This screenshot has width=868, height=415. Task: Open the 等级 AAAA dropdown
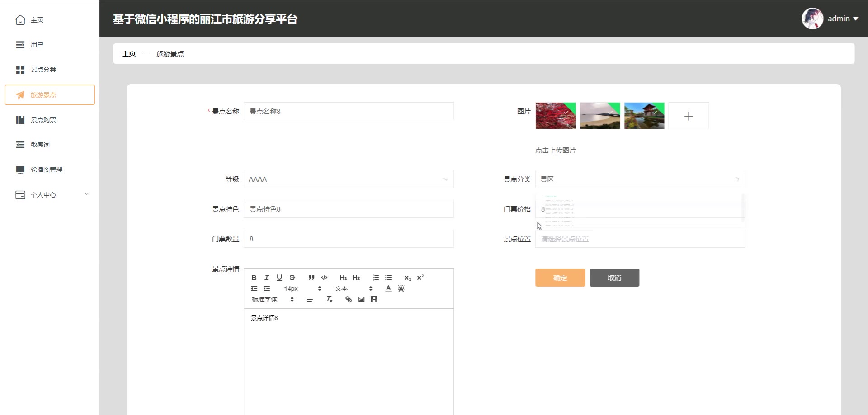pyautogui.click(x=349, y=179)
